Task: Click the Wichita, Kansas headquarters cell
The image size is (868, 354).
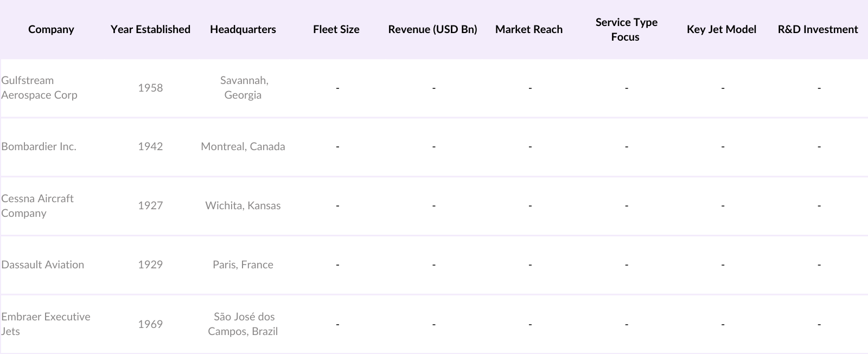Action: 242,205
